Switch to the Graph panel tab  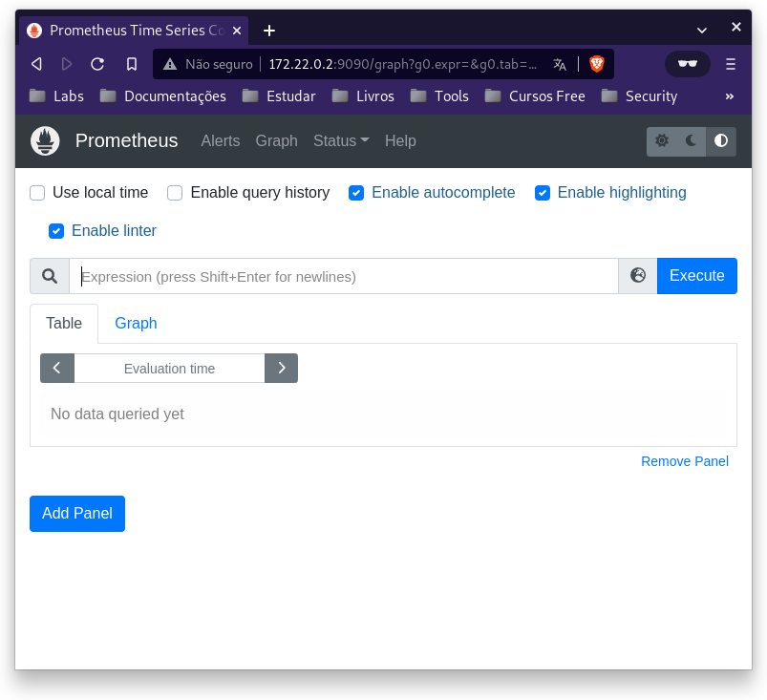point(136,324)
